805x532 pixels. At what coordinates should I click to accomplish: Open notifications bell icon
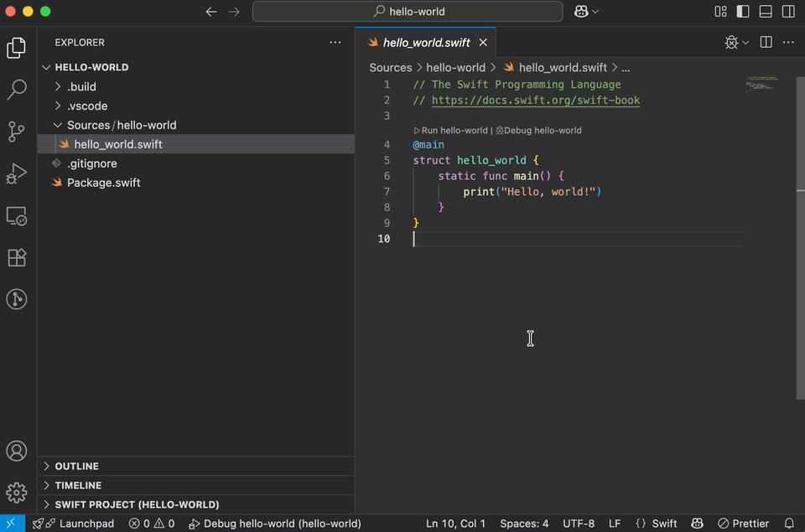point(789,524)
